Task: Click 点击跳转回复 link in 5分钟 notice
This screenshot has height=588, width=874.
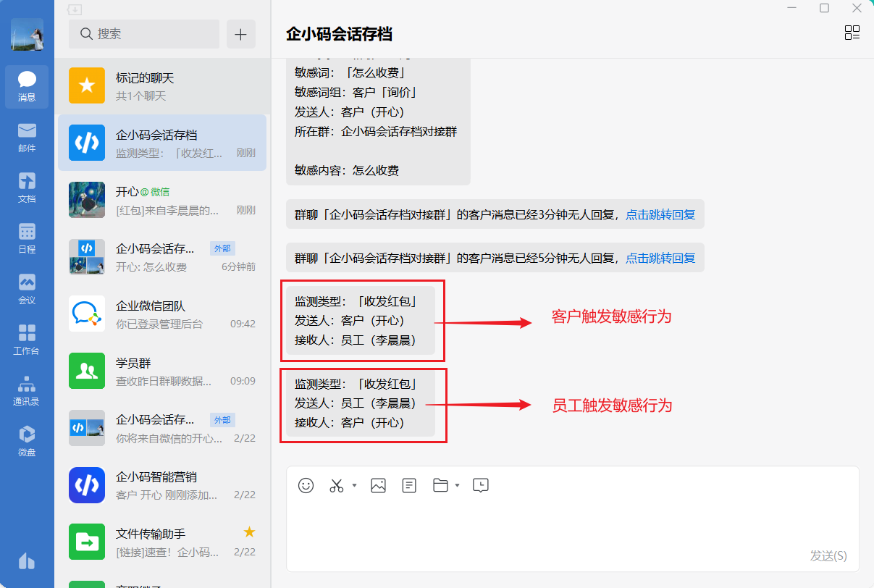Action: pyautogui.click(x=660, y=258)
